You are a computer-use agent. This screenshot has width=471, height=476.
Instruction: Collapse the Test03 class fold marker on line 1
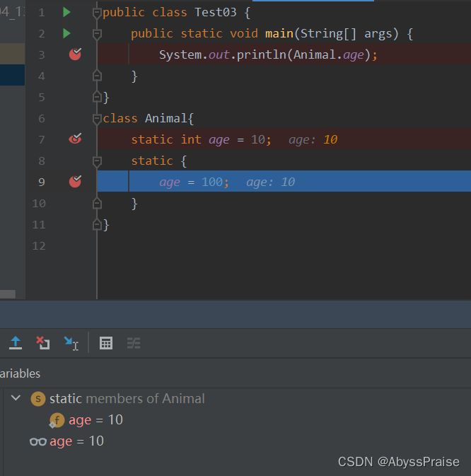point(97,13)
